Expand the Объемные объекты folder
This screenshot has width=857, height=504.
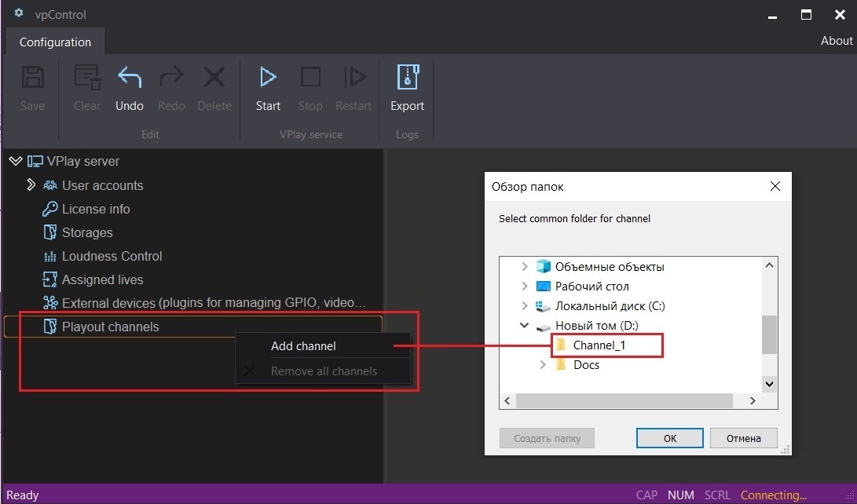point(525,266)
